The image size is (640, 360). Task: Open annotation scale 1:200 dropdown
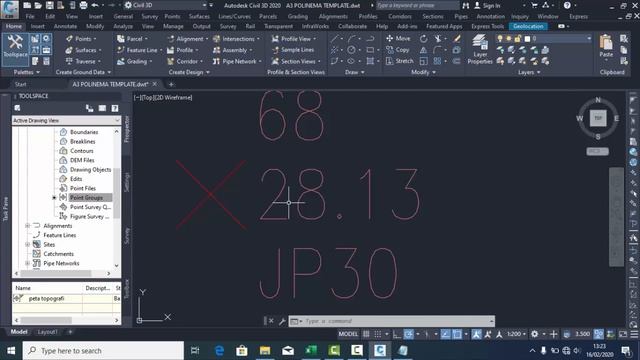pyautogui.click(x=516, y=334)
